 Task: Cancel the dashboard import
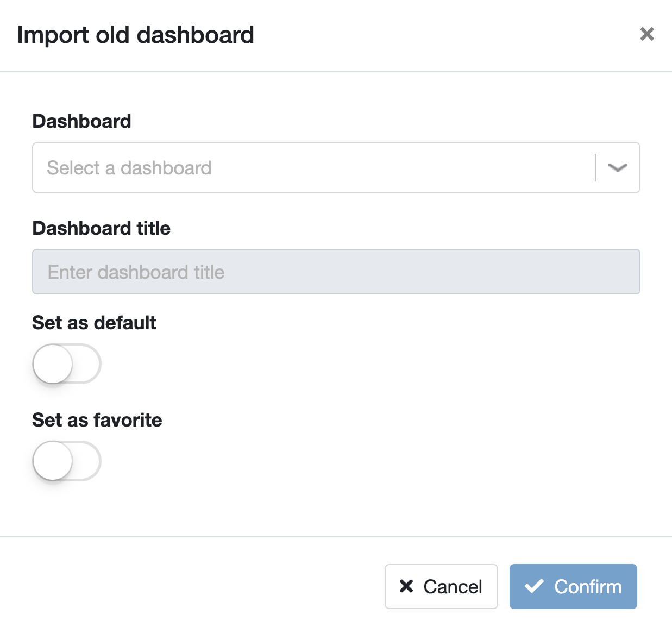point(441,586)
